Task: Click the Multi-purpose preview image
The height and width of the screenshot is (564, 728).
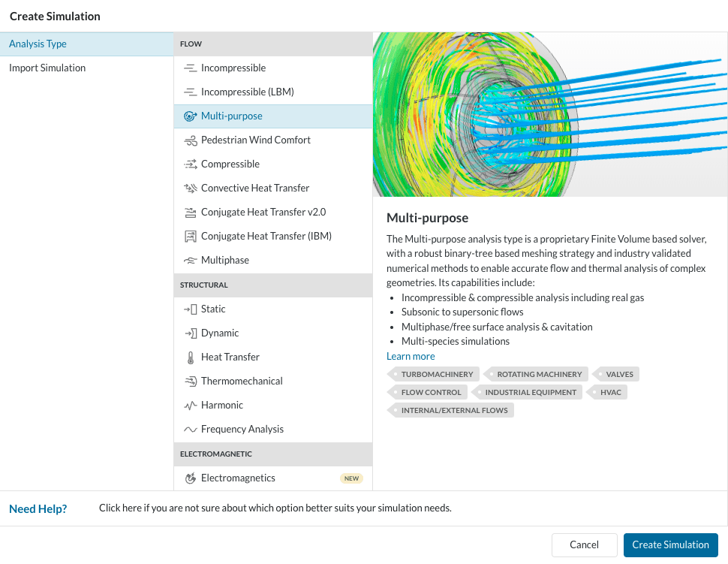Action: [x=549, y=114]
